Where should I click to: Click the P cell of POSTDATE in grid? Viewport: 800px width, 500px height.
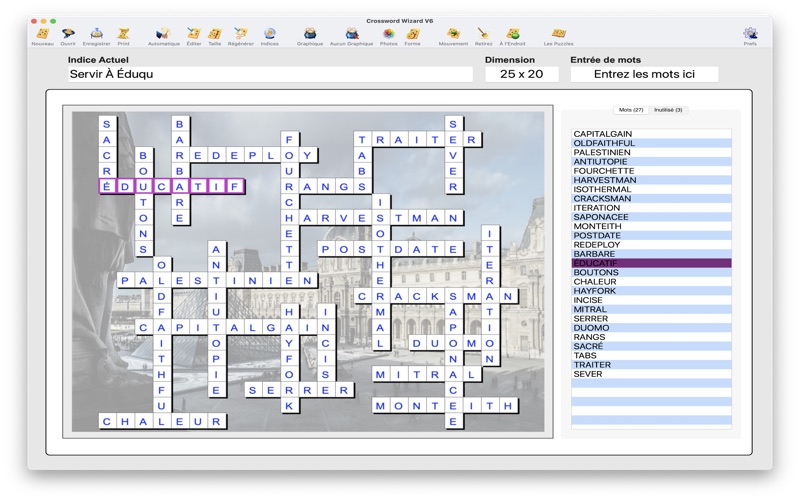[326, 249]
